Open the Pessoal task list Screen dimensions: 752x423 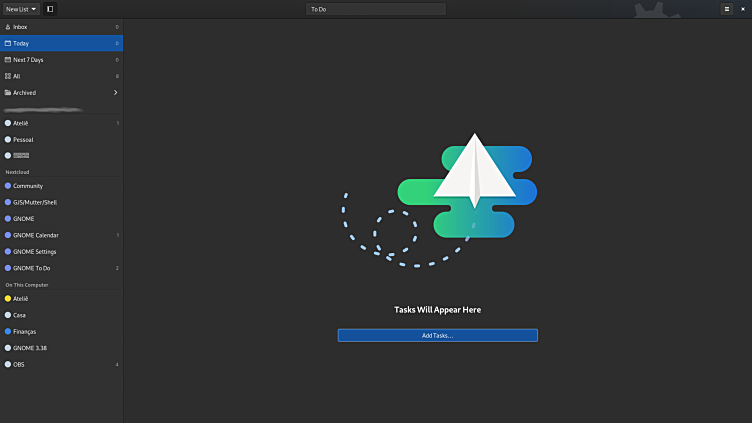(x=23, y=139)
